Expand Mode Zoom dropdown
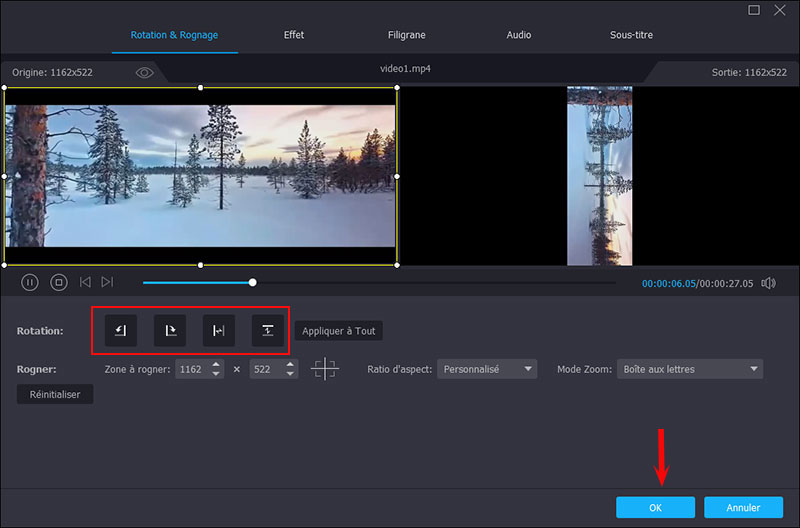This screenshot has width=800, height=528. [689, 369]
